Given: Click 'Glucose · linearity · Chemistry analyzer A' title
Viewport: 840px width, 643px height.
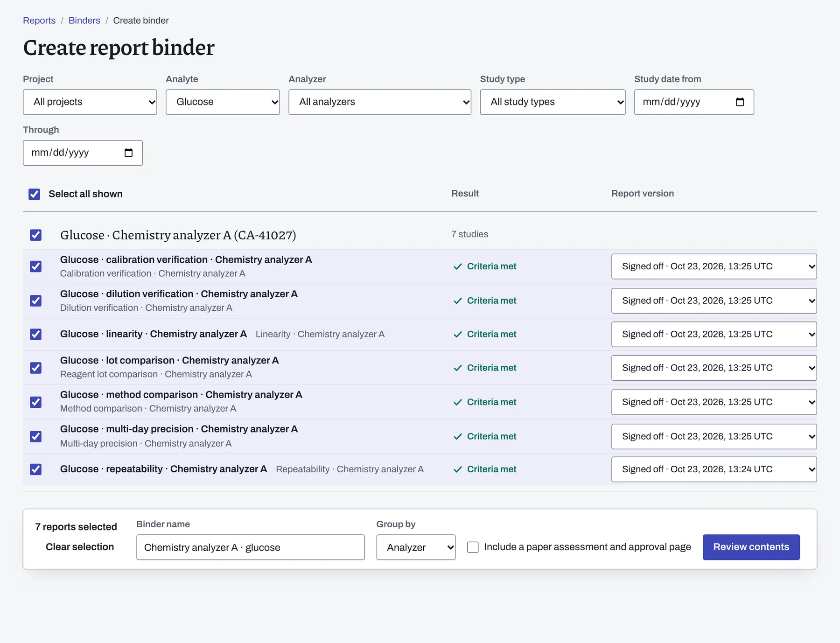Looking at the screenshot, I should [x=154, y=334].
